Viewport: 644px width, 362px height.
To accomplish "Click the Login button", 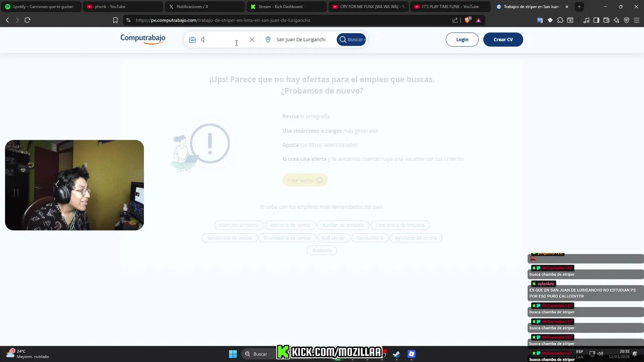I will tap(462, 40).
